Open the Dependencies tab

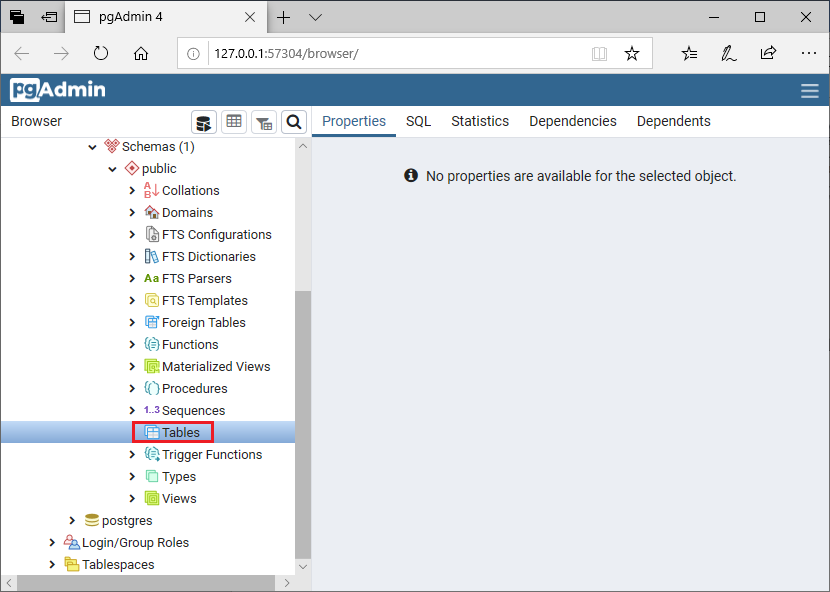[572, 120]
